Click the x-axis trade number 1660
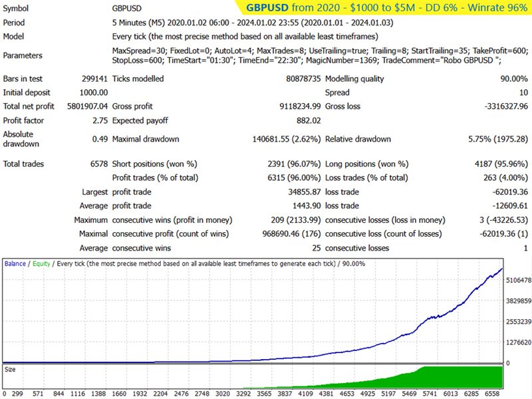 (119, 394)
